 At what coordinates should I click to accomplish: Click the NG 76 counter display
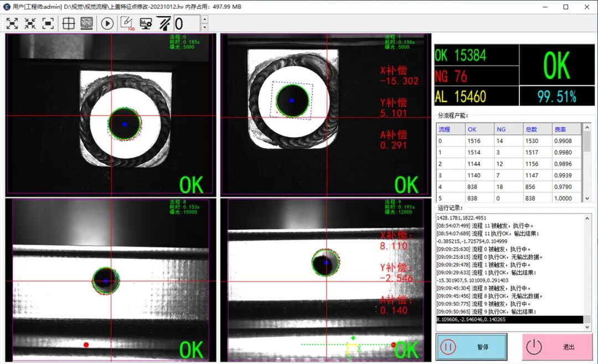coord(476,76)
